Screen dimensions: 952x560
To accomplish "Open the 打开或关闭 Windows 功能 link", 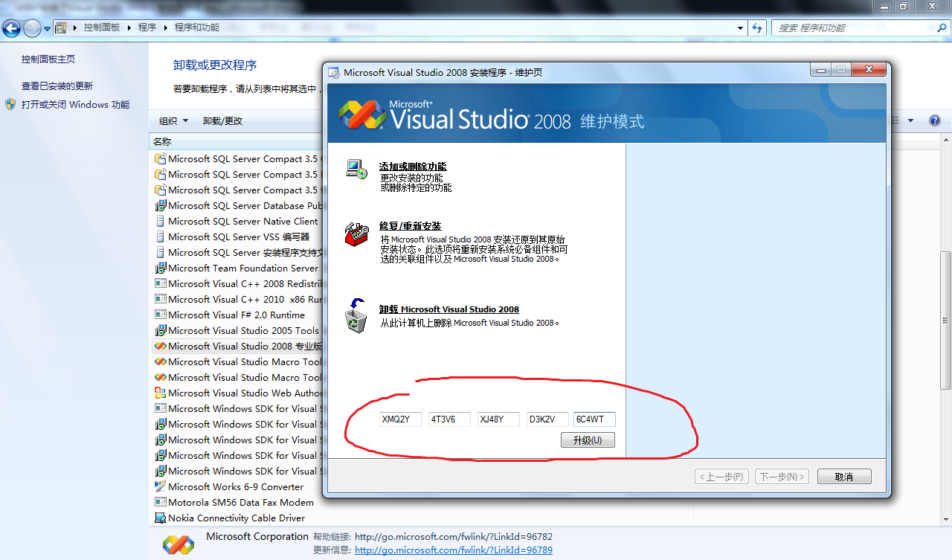I will tap(75, 104).
